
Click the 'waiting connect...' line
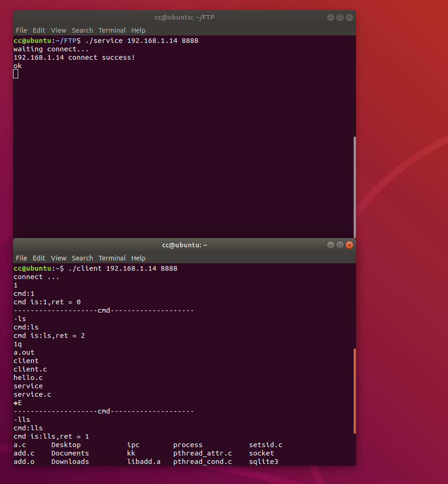[x=51, y=49]
